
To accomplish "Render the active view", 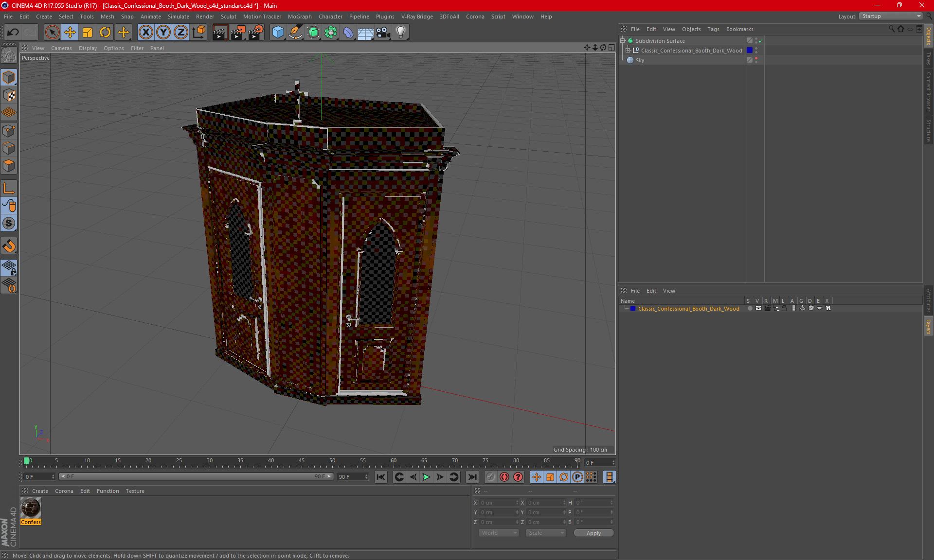I will click(220, 32).
